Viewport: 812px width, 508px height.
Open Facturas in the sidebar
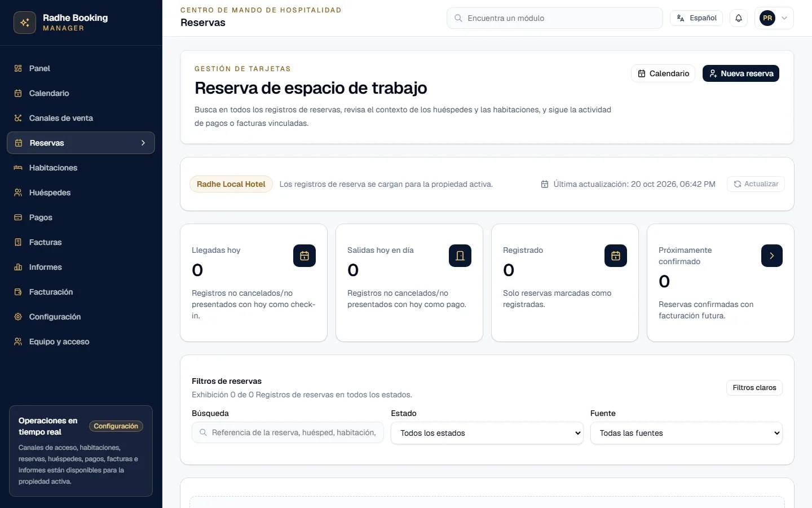[x=81, y=242]
